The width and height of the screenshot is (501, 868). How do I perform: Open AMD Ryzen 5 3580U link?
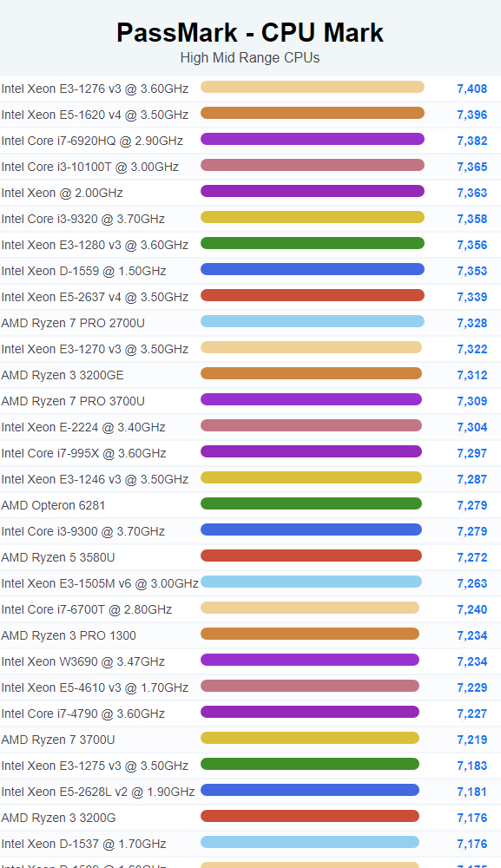pos(58,557)
